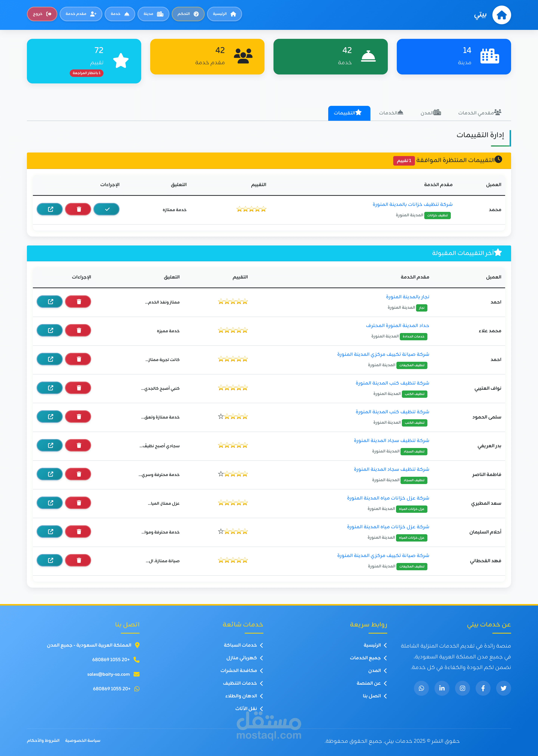Viewport: 538px width, 756px height.
Task: Open external link for فهد القحطاني review
Action: (x=50, y=560)
